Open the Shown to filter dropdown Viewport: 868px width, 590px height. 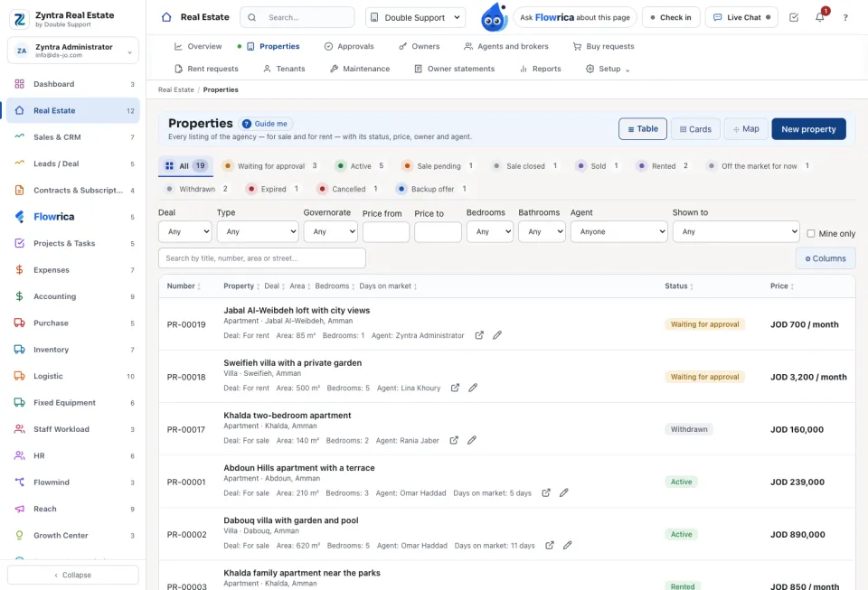[736, 231]
